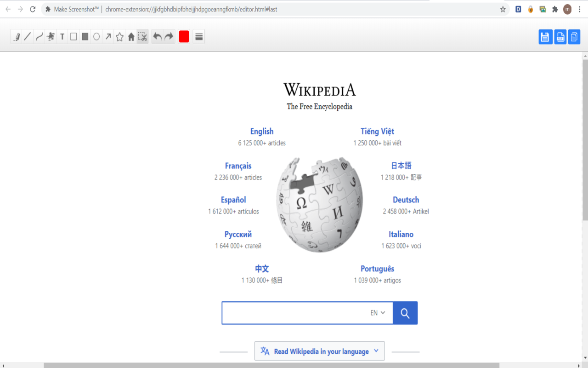The image size is (588, 368).
Task: Copy the screenshot to clipboard
Action: click(x=574, y=37)
